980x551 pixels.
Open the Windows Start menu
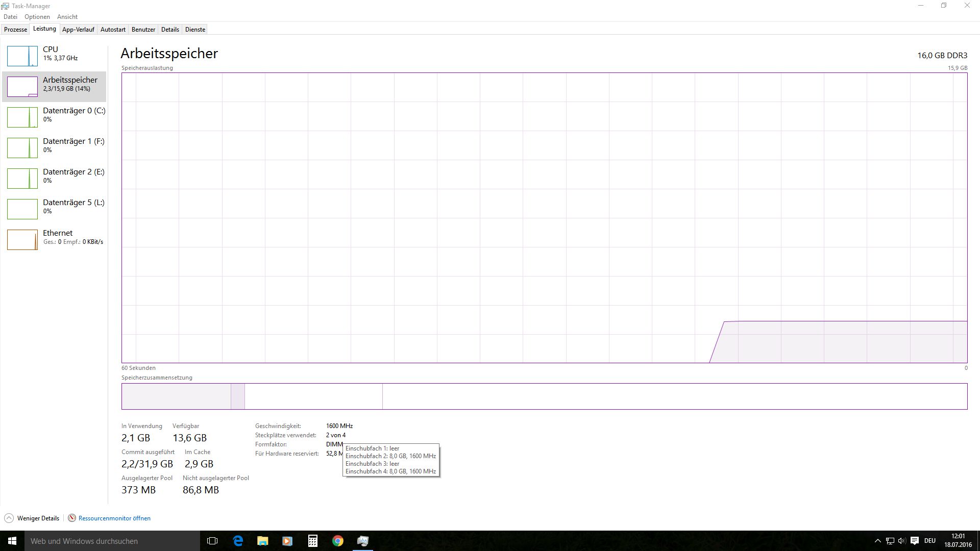pos(12,541)
